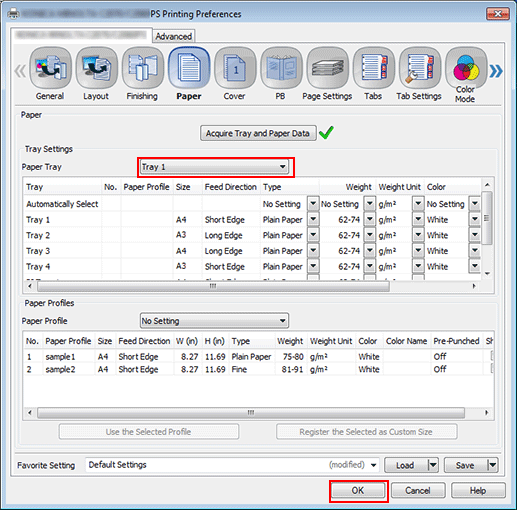Select sample1 paper profile row
This screenshot has height=510, width=517.
point(258,357)
